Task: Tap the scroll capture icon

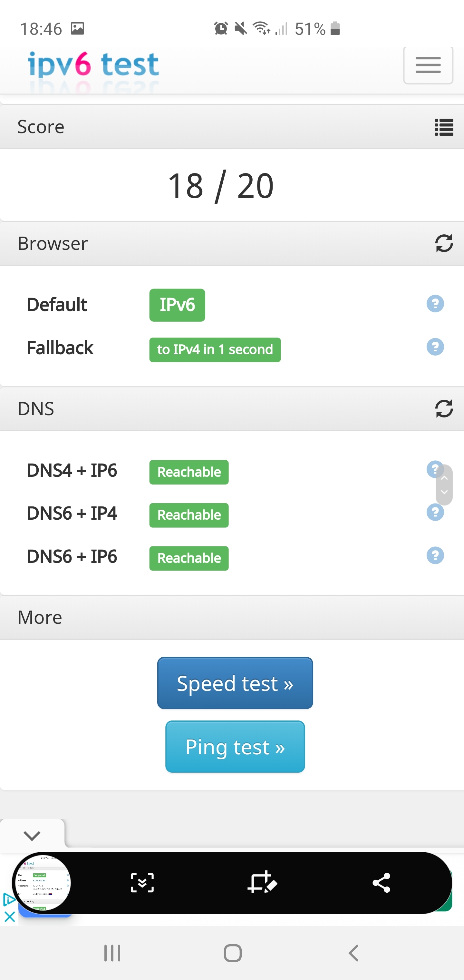Action: point(142,883)
